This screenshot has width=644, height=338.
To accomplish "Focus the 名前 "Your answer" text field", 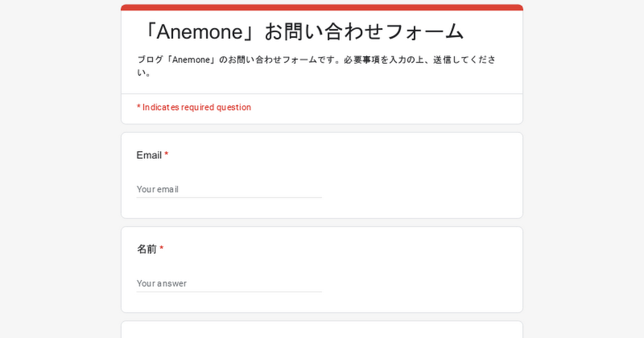I will point(229,283).
